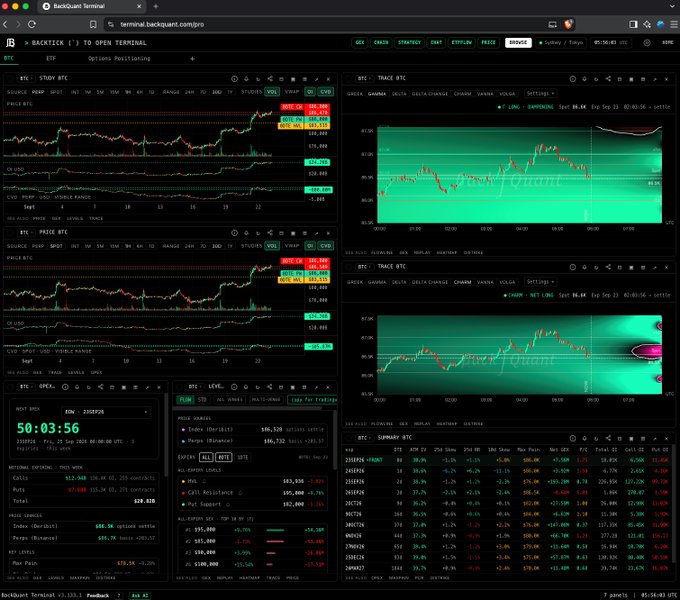Share the upper TRACE BTC panel

[608, 79]
